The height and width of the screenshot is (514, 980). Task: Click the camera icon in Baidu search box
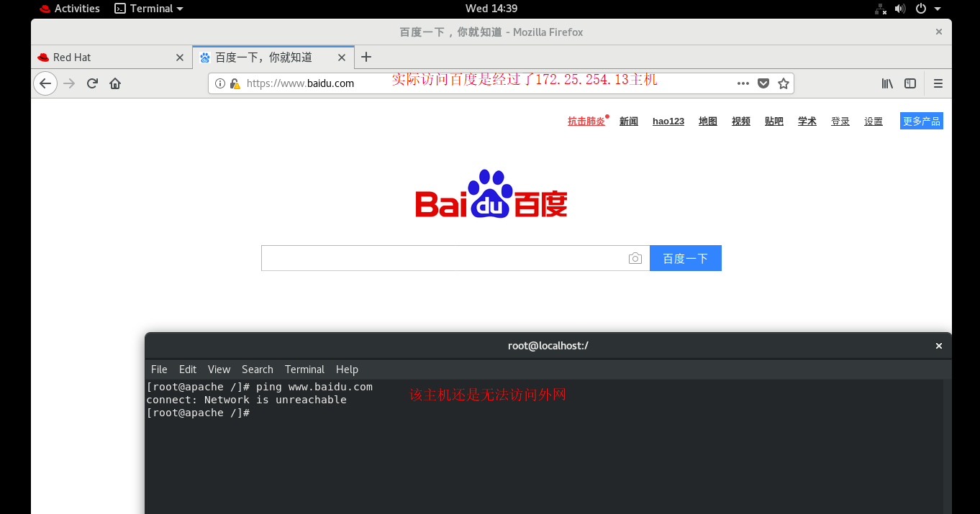[x=635, y=257]
